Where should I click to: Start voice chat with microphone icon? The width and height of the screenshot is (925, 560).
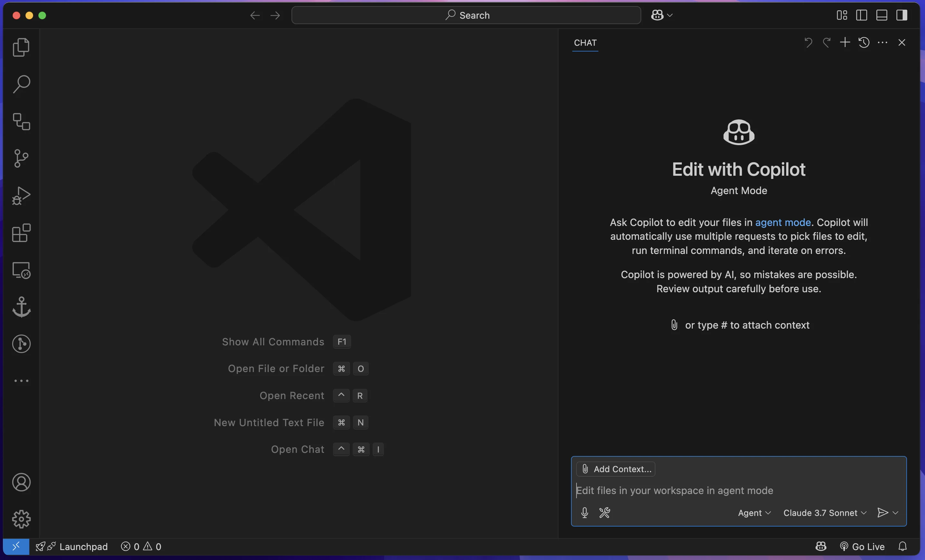point(585,513)
